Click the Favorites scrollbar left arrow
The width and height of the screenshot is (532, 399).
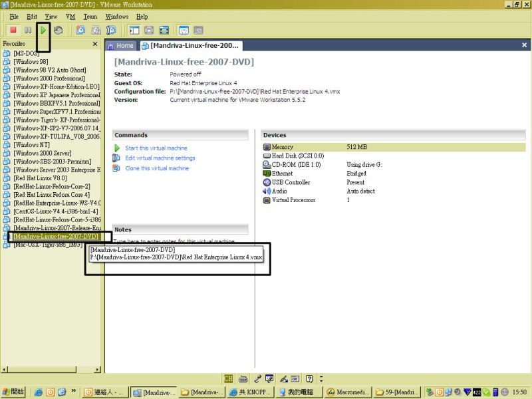coord(4,370)
